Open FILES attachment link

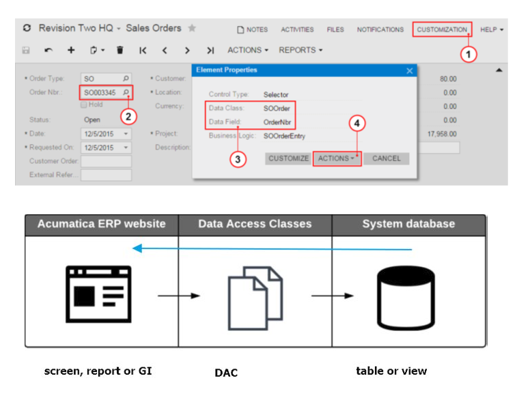point(335,30)
